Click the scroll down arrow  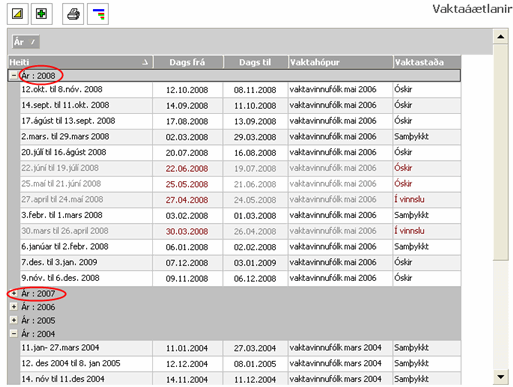tap(501, 377)
